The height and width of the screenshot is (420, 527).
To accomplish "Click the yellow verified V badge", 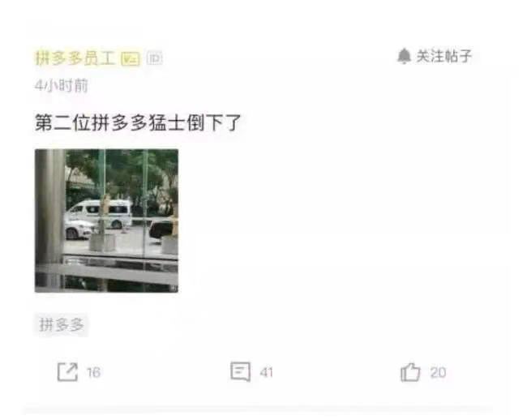I will [x=130, y=59].
